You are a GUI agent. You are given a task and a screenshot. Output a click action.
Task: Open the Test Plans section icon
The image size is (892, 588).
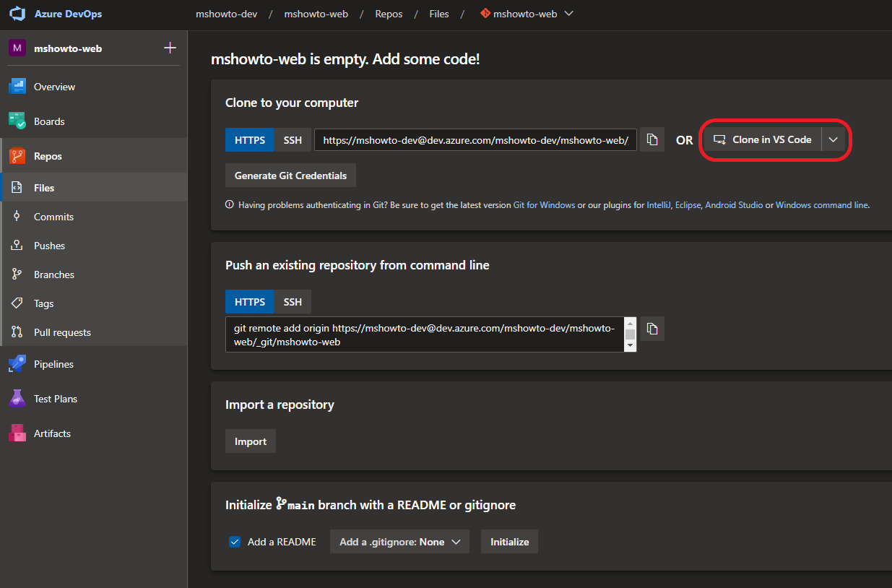[x=17, y=399]
